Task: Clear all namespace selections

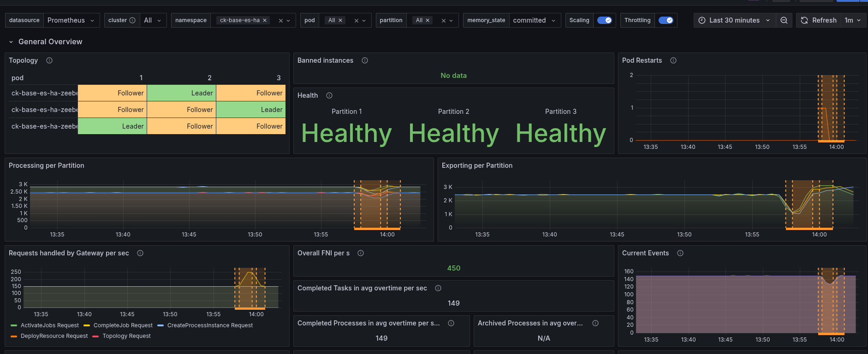Action: click(281, 20)
